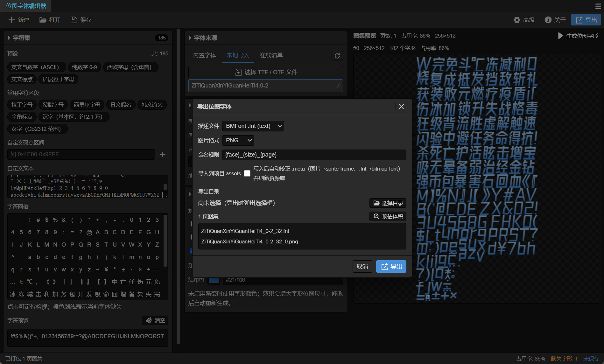Click the refresh icon in font source panel
Image resolution: width=604 pixels, height=364 pixels.
337,56
